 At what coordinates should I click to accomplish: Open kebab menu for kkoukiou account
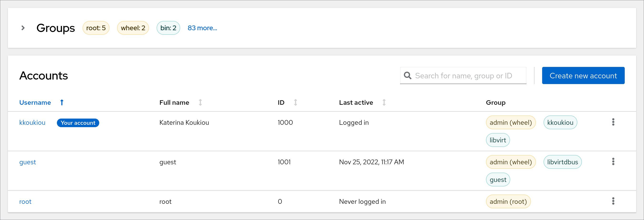tap(613, 122)
